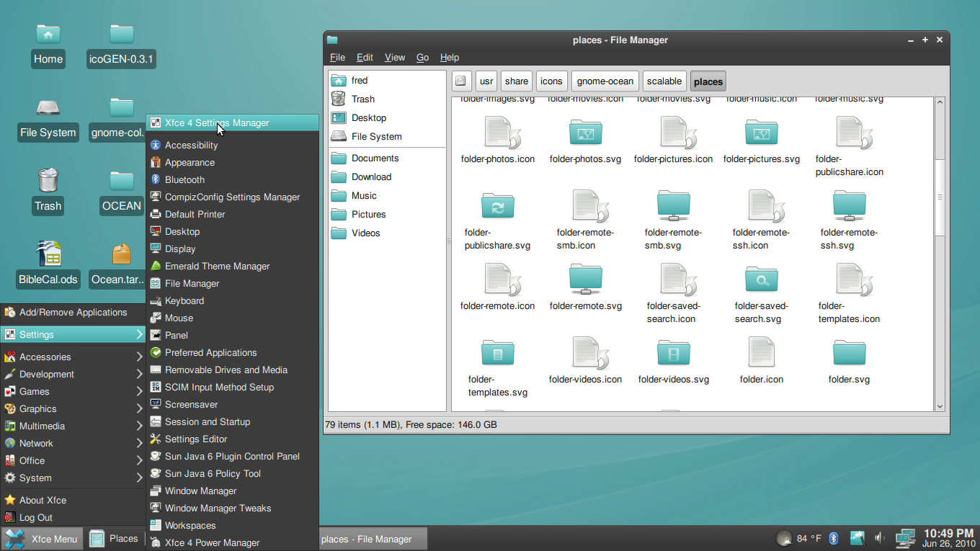Select the highlighted Settings submenu entry
Screen dimensions: 980x551
(73, 334)
